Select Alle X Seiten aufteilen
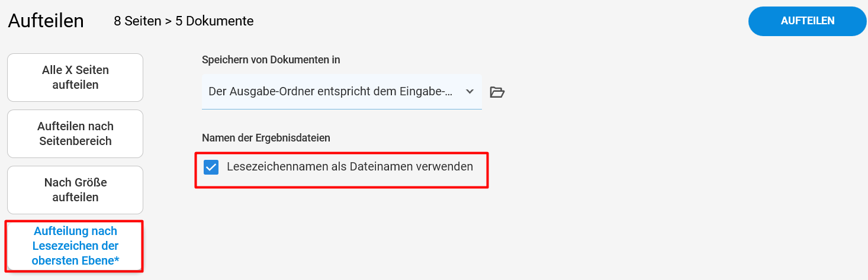 click(75, 78)
